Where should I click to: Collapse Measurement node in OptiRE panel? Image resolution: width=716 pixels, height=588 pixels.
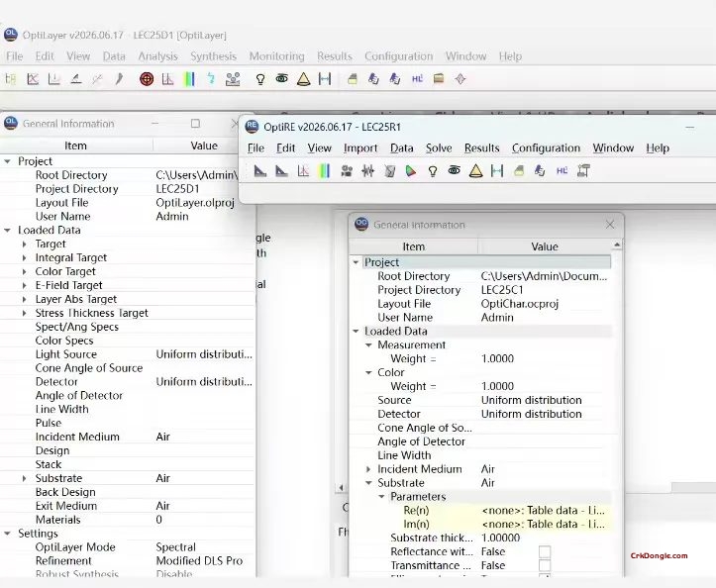tap(368, 345)
